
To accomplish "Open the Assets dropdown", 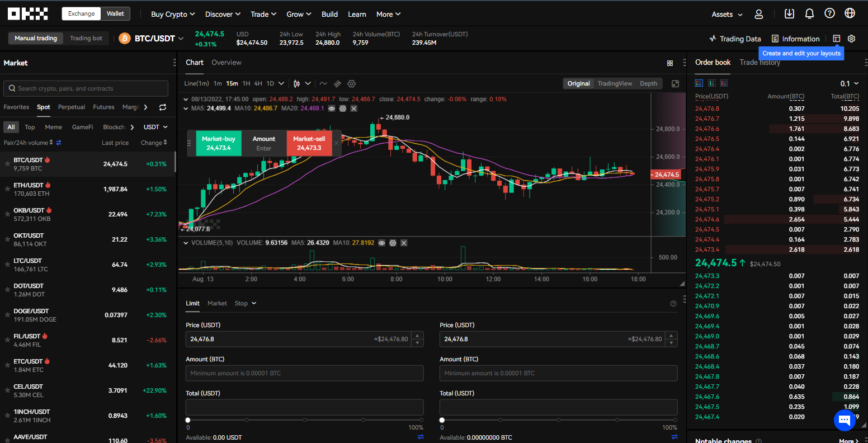I will (727, 14).
